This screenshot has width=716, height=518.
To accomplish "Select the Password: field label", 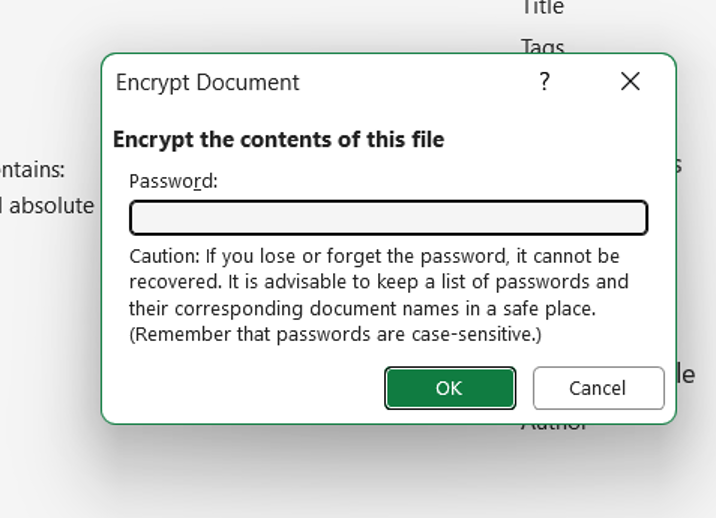I will [x=173, y=181].
